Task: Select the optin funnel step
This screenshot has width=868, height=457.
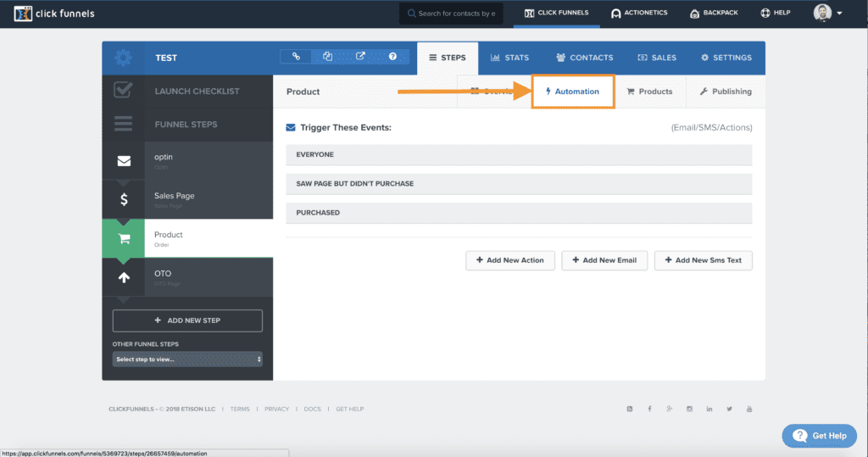Action: click(x=187, y=160)
